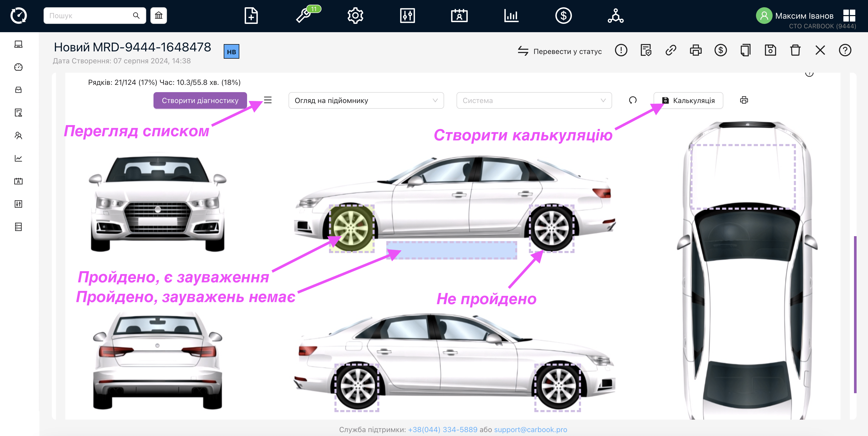Expand the Огляд на підйомнику dropdown
The image size is (868, 436).
click(x=366, y=100)
